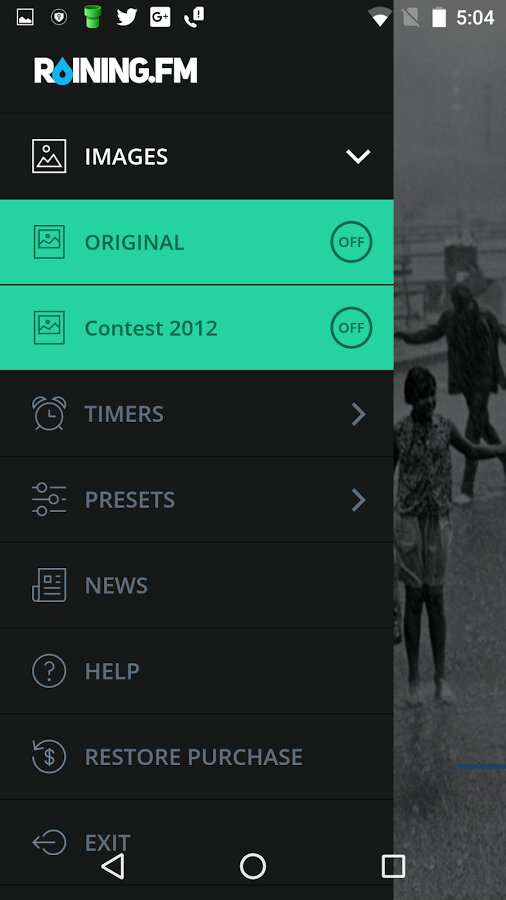The width and height of the screenshot is (506, 900).
Task: Select the Contest 2012 image set
Action: [x=197, y=328]
